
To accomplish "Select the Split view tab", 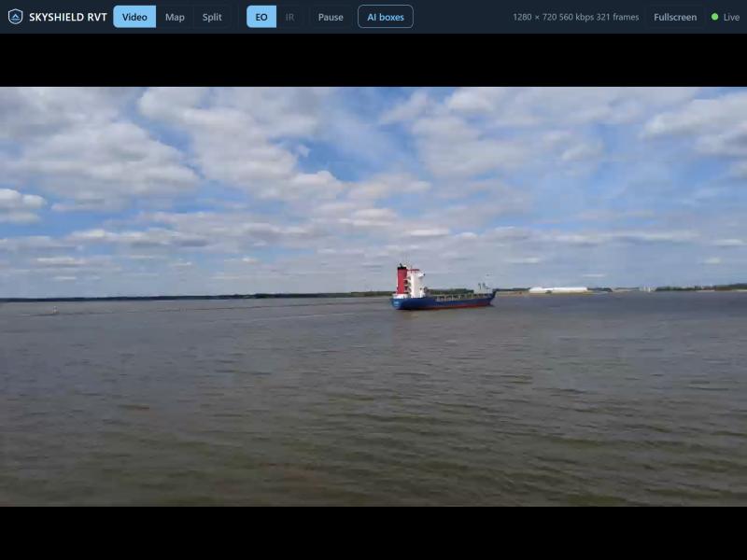I will (x=212, y=17).
